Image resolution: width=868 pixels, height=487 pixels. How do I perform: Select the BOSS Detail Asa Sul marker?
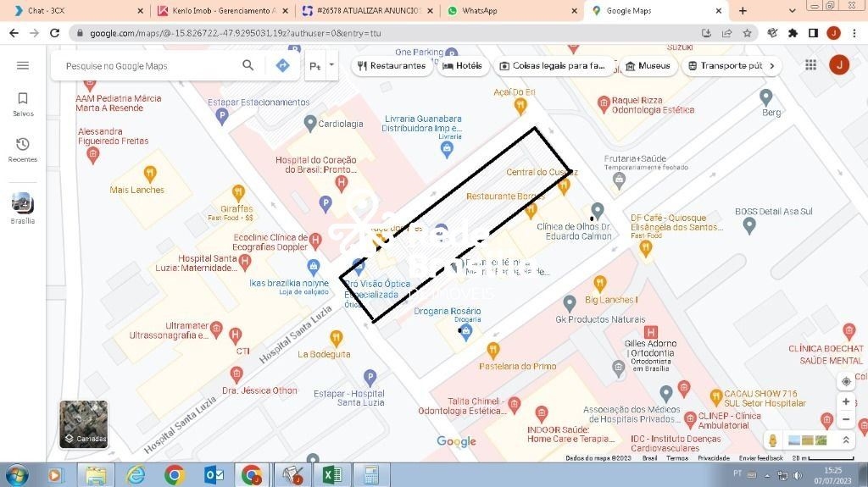[749, 225]
